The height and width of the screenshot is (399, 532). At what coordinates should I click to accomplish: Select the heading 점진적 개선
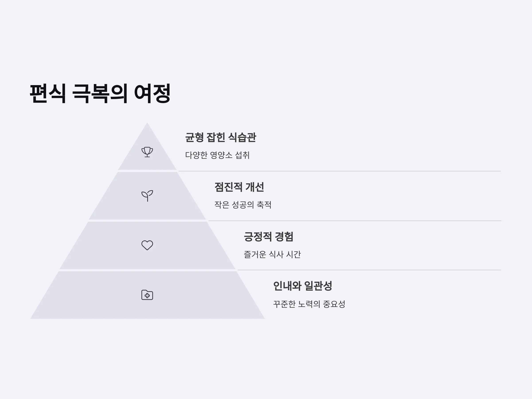point(239,187)
